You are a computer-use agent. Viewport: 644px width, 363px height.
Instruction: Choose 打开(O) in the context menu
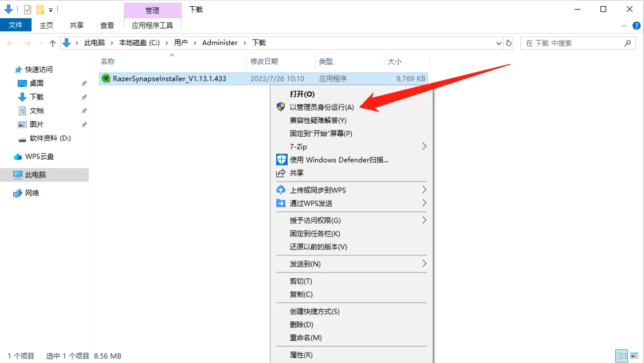352,94
